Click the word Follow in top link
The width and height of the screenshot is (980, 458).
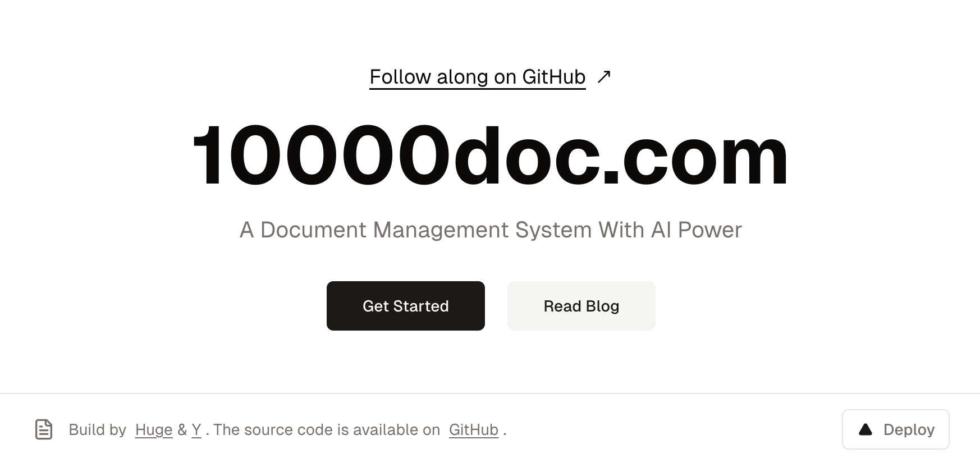400,77
